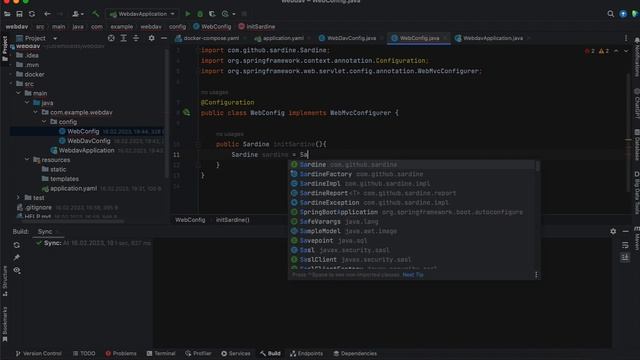Open editor tabs more options menu
The width and height of the screenshot is (640, 360).
[x=626, y=38]
